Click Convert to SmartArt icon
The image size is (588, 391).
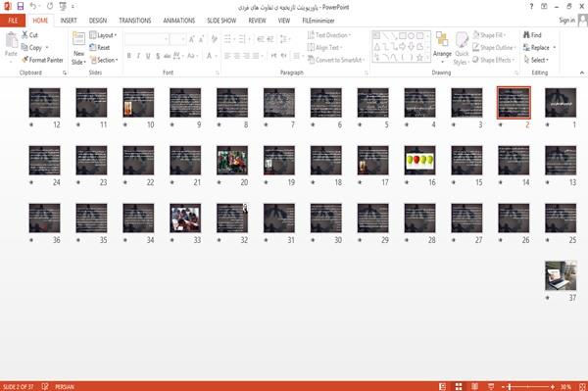pyautogui.click(x=311, y=60)
